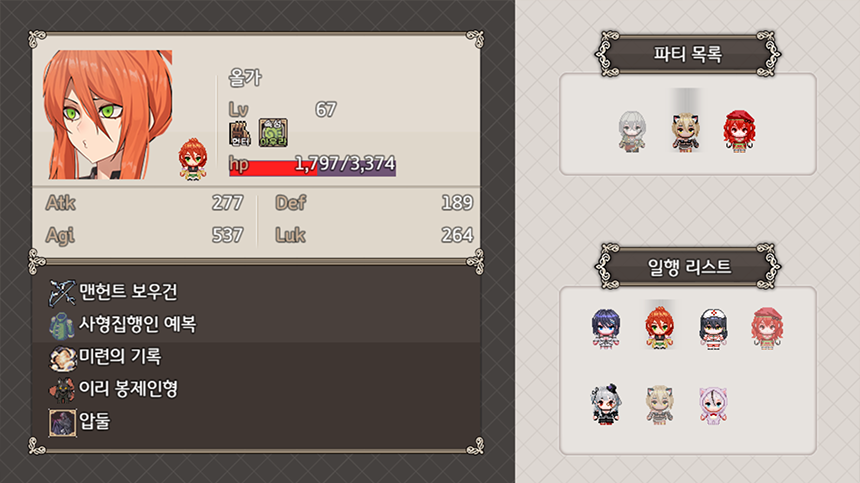Open the 미련의 기록 accessory icon

[63, 357]
